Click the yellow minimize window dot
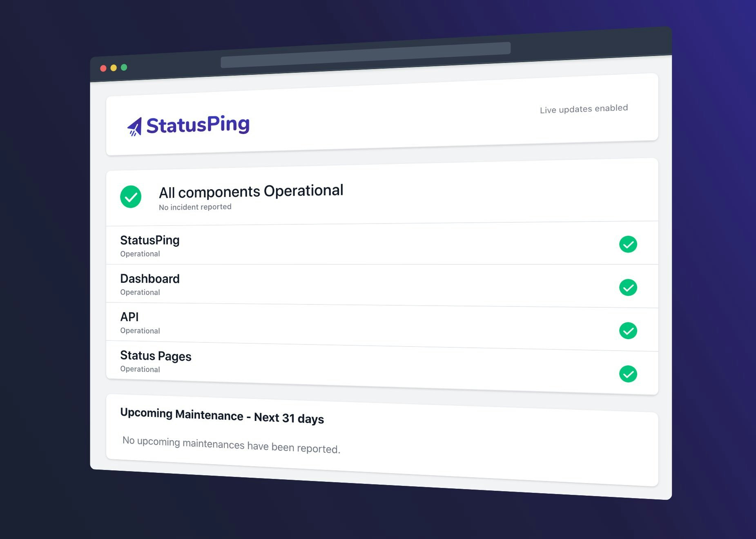756x539 pixels. pos(114,68)
